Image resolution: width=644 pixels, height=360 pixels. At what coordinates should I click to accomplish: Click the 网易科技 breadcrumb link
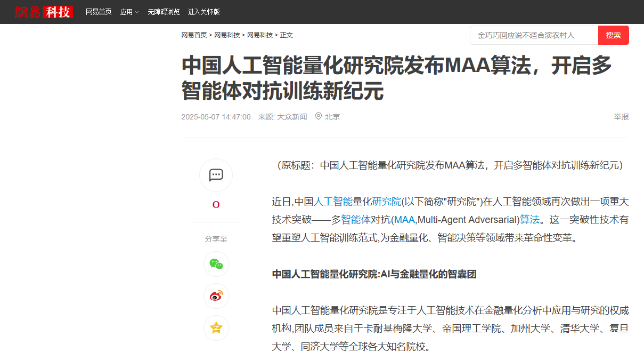coord(227,35)
